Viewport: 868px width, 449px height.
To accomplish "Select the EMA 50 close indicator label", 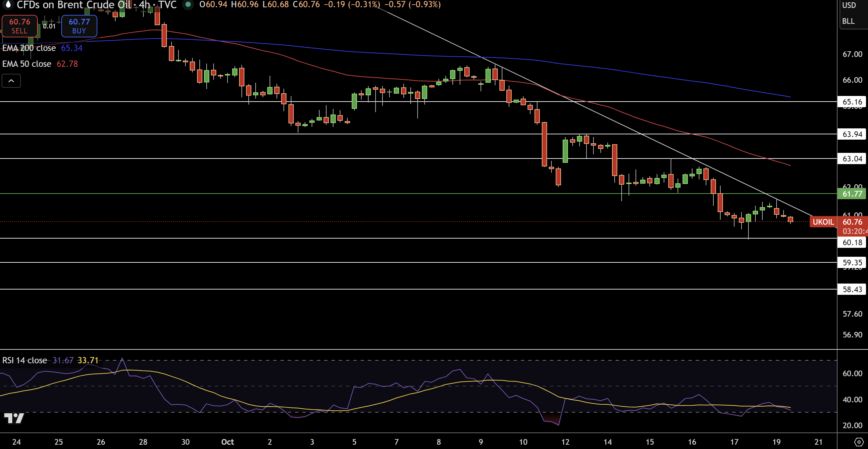I will [26, 64].
